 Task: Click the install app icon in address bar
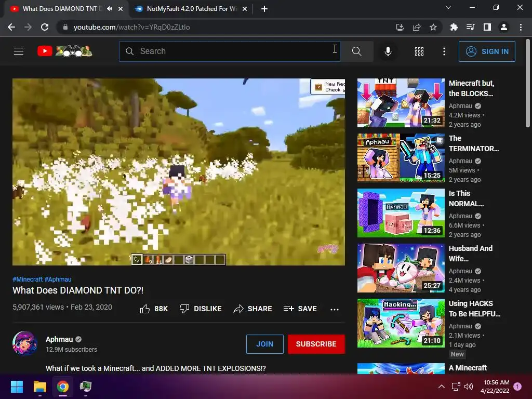click(x=400, y=27)
